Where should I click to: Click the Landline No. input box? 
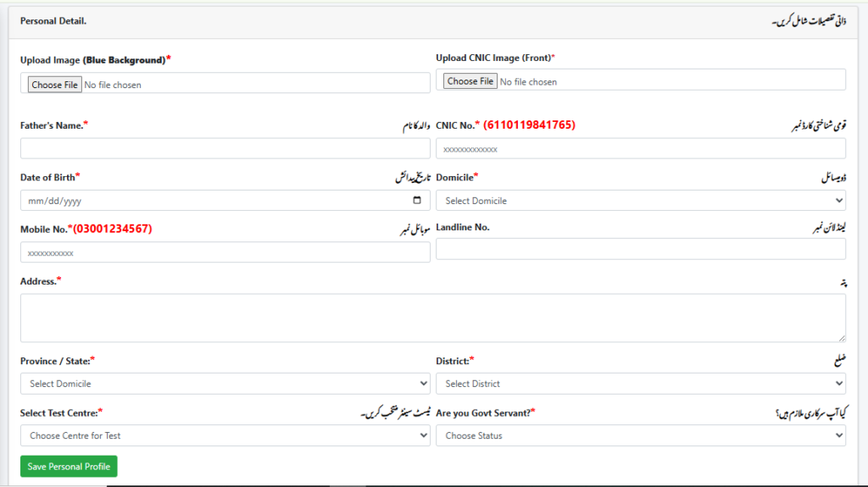click(x=640, y=249)
